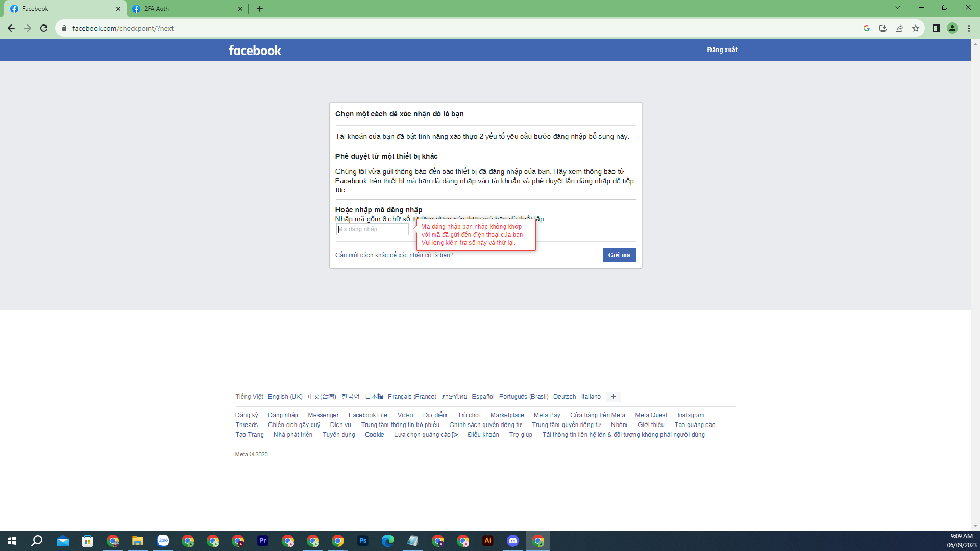
Task: Switch language to Français (France)
Action: click(x=412, y=397)
